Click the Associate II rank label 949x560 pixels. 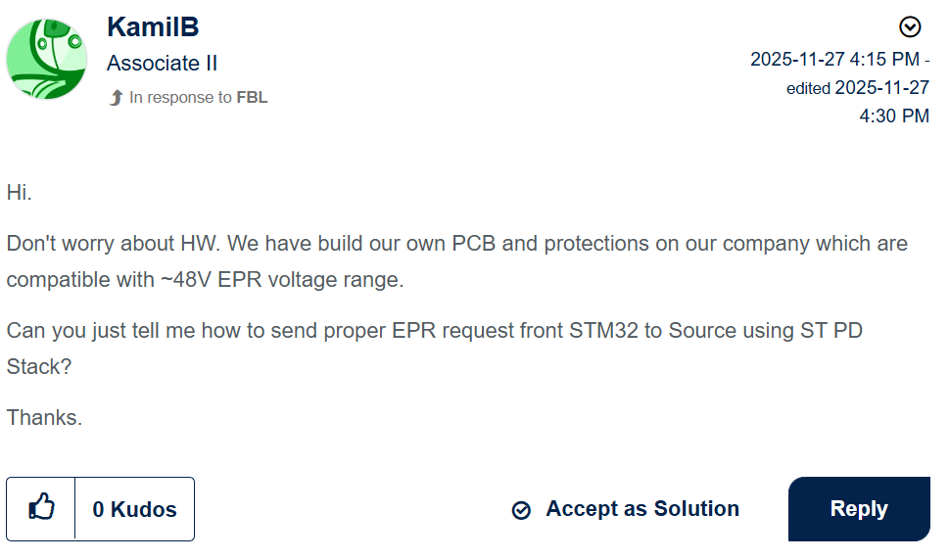(162, 64)
